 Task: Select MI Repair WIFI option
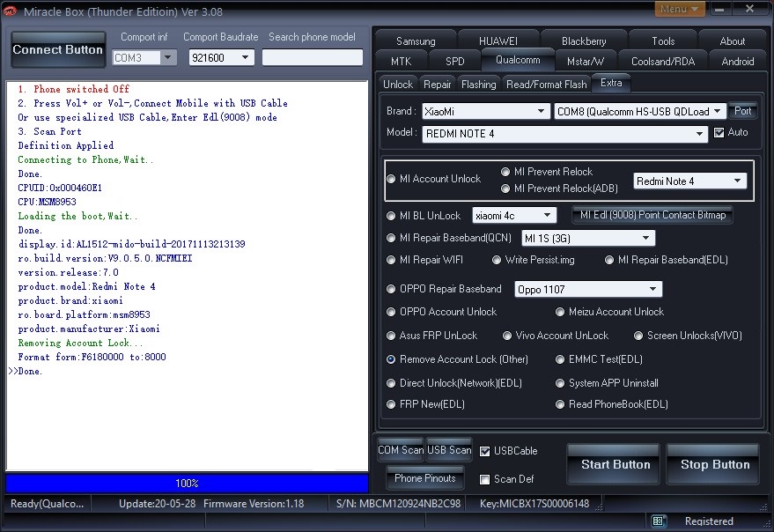pos(391,260)
